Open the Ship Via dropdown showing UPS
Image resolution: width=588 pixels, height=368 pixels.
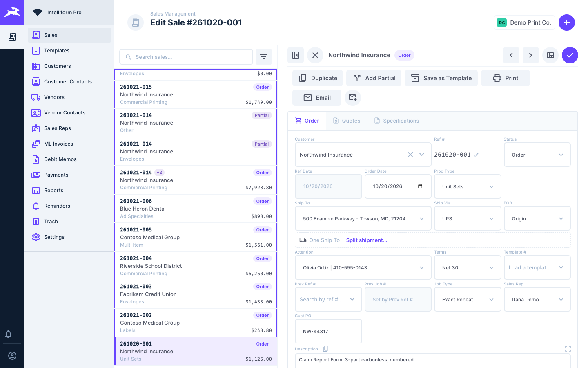pyautogui.click(x=468, y=218)
